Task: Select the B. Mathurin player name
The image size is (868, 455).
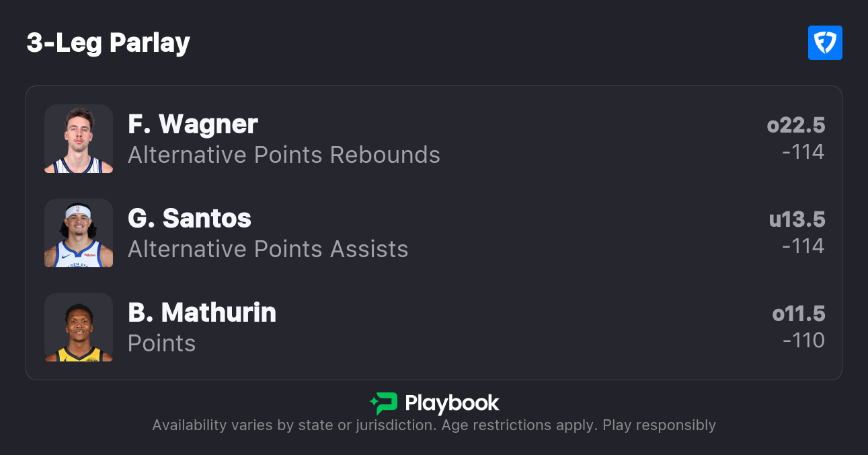Action: pyautogui.click(x=202, y=313)
